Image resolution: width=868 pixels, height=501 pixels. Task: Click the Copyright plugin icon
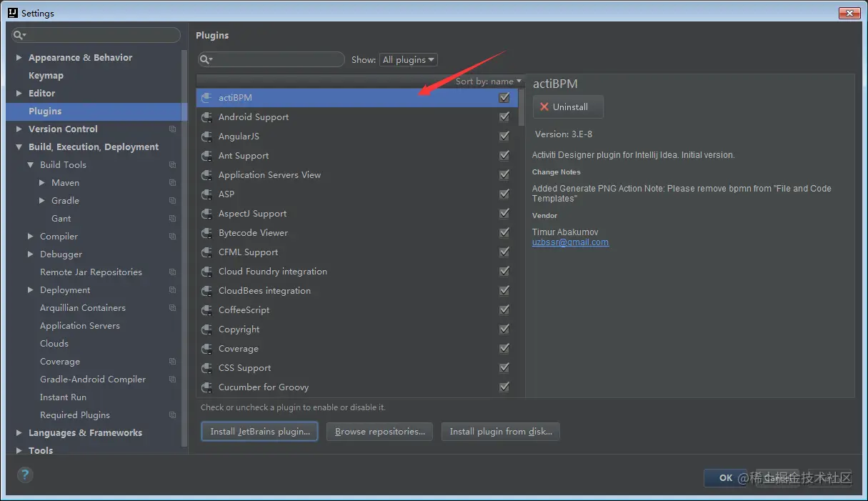tap(206, 329)
